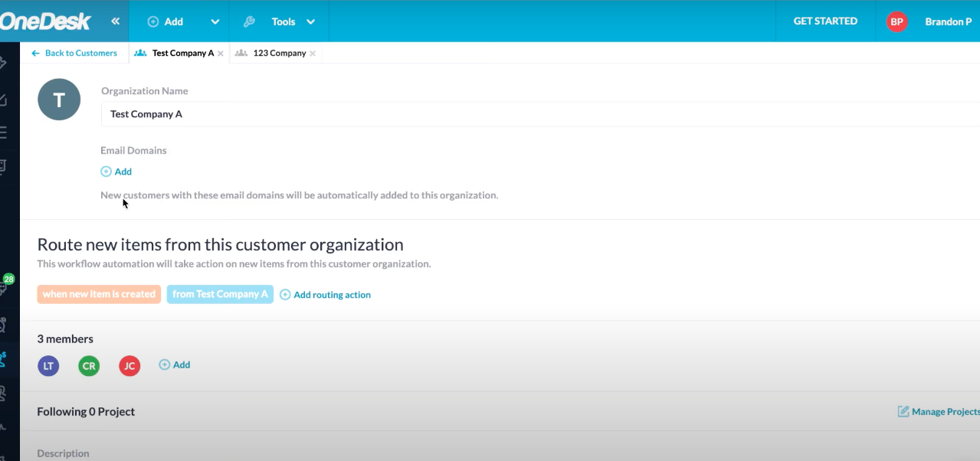Viewport: 980px width, 461px height.
Task: Open the GET STARTED guide
Action: coord(825,21)
